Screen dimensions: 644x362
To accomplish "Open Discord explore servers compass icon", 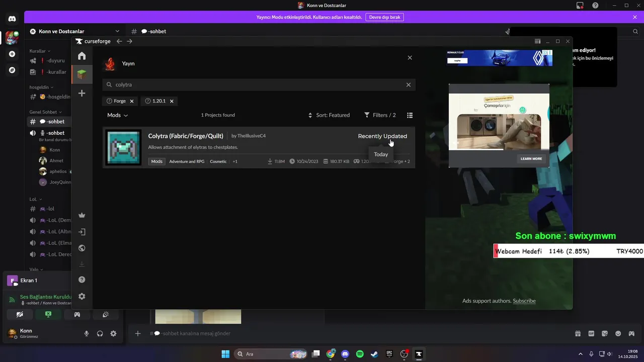I will [x=12, y=70].
